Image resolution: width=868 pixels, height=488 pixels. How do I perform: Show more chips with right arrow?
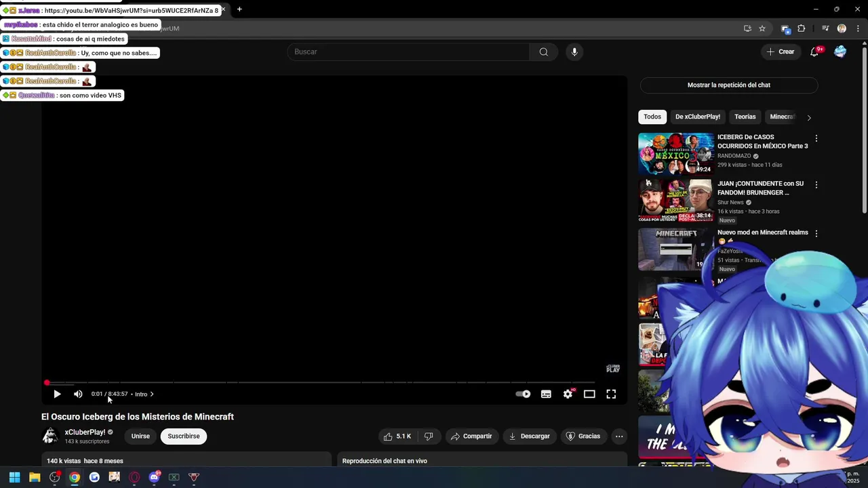click(x=808, y=117)
